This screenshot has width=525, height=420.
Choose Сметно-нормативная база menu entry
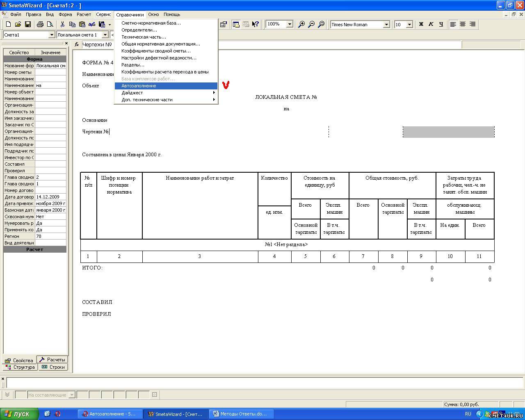(151, 23)
